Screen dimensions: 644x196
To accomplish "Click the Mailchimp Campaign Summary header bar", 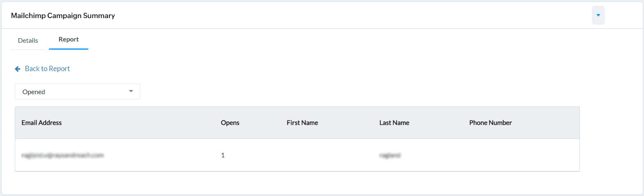I will [329, 16].
